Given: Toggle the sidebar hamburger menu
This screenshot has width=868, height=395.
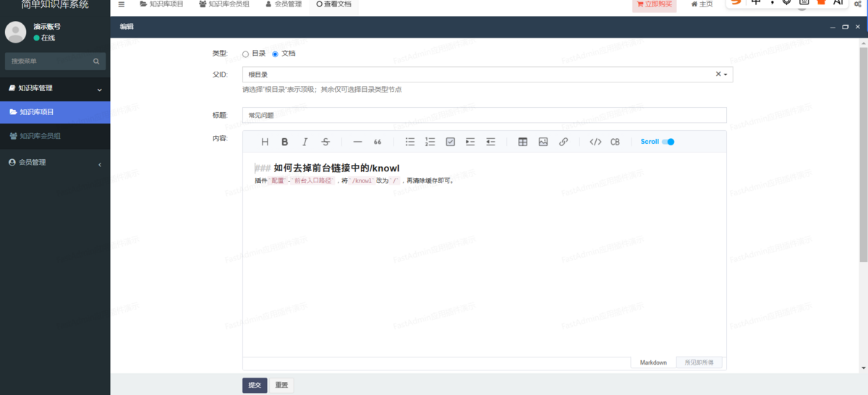Looking at the screenshot, I should click(x=122, y=4).
